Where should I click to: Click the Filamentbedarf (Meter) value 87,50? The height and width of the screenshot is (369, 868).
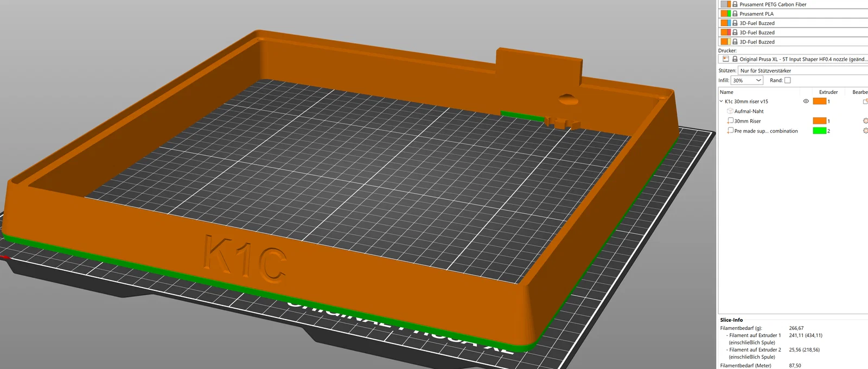(x=795, y=366)
